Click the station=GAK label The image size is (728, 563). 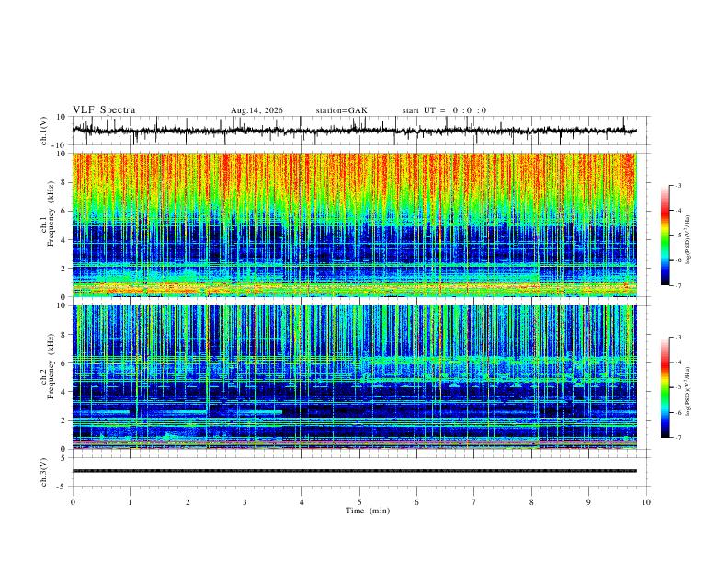click(x=341, y=110)
